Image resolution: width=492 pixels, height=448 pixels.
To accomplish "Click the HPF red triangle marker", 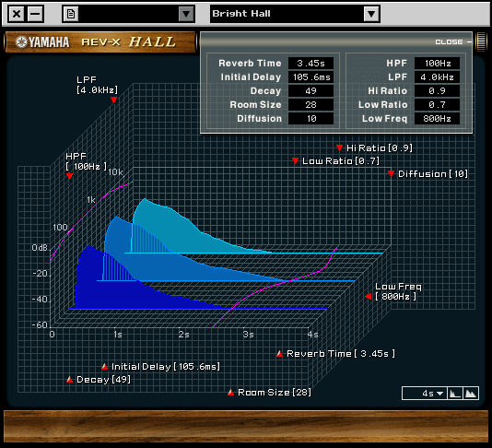I will point(70,177).
